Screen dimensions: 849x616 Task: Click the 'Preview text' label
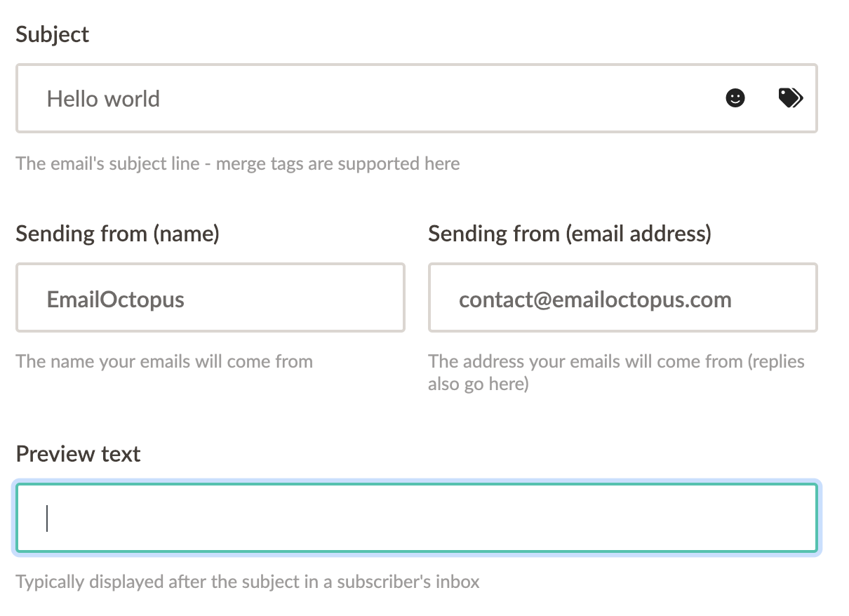[78, 454]
